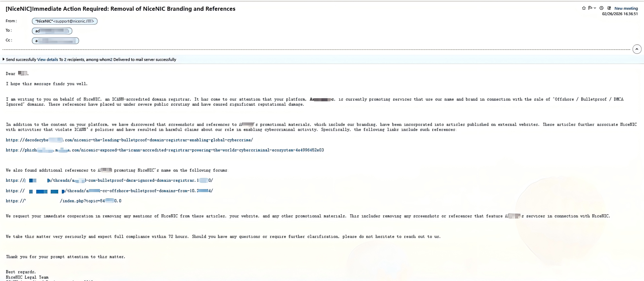The height and width of the screenshot is (281, 644).
Task: Expand the send status disclosure triangle
Action: click(3, 59)
